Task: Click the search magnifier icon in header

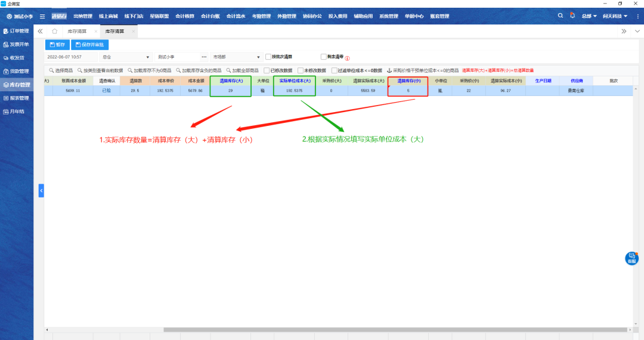Action: pos(560,16)
